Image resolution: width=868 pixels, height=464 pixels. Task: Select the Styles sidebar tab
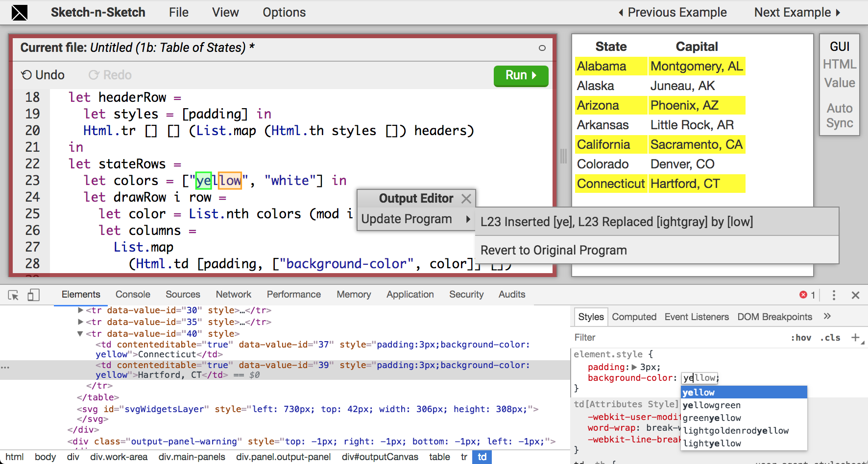(591, 317)
